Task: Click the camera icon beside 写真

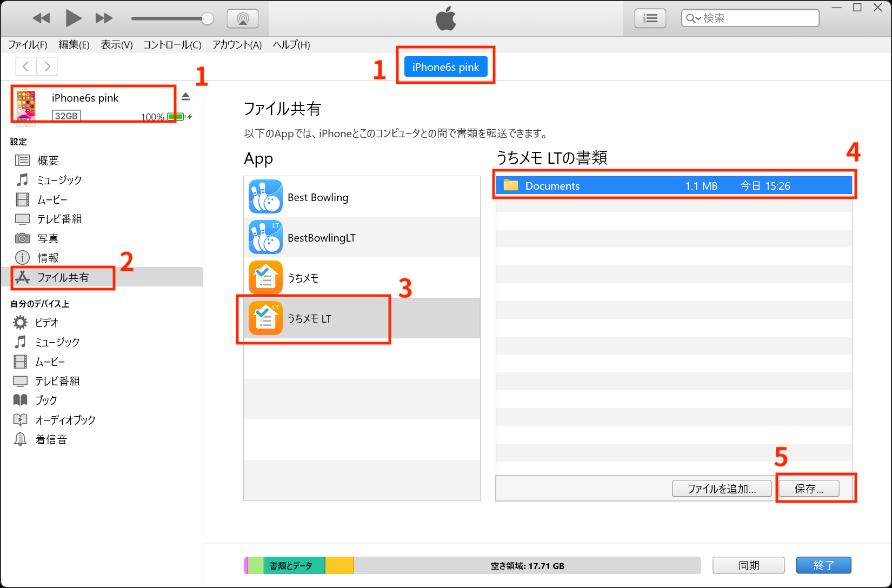Action: click(22, 238)
